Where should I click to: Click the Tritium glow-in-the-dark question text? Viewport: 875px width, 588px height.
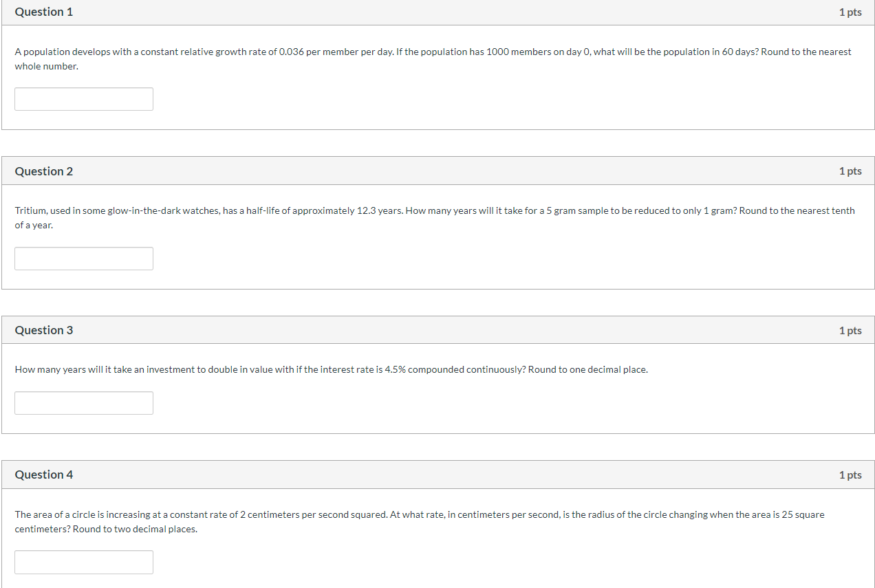click(435, 218)
